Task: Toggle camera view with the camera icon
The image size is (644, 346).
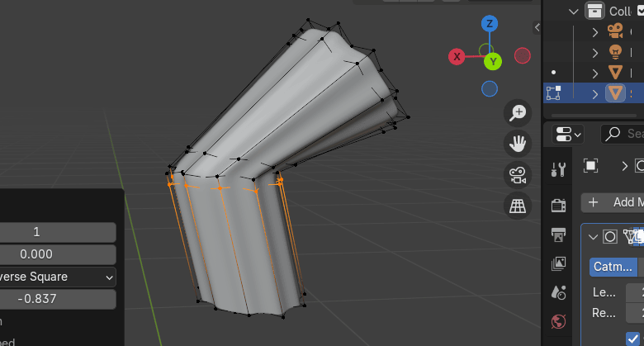Action: (x=518, y=174)
